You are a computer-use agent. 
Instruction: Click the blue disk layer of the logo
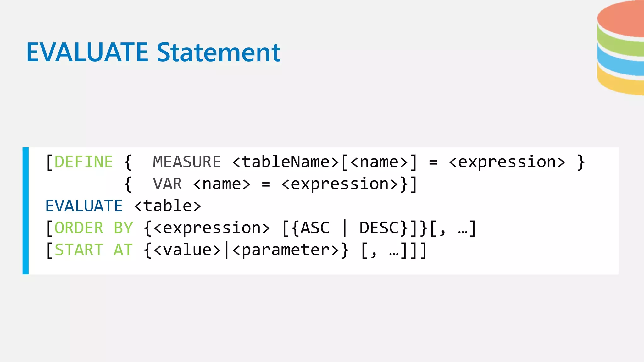point(621,61)
